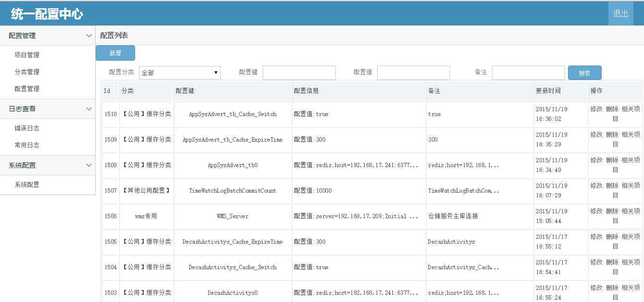Click 修改 for row 1504

click(x=596, y=262)
